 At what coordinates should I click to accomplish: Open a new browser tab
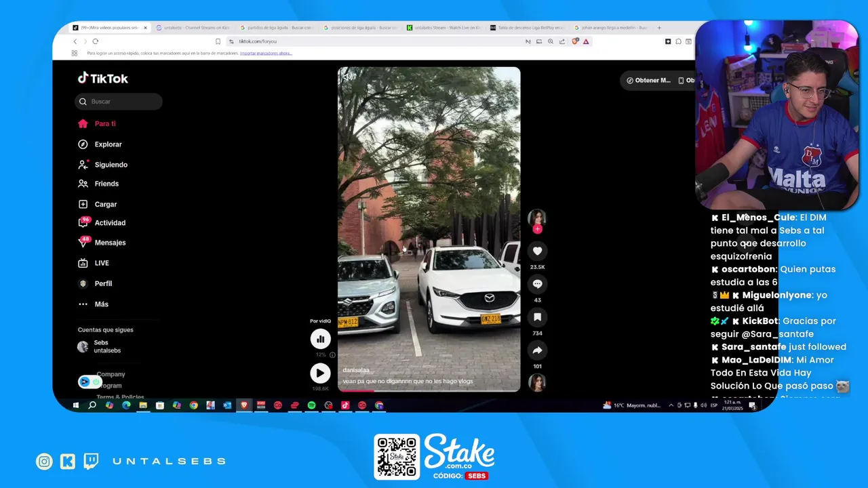(658, 28)
